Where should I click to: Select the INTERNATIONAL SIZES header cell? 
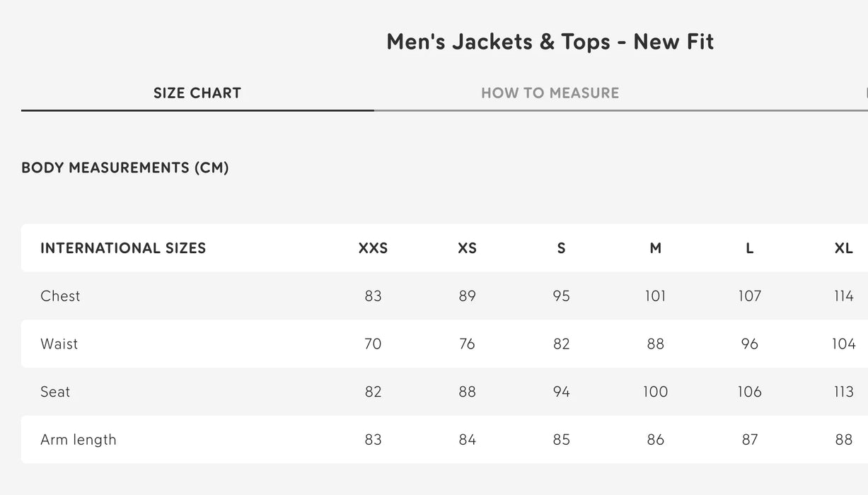[123, 248]
